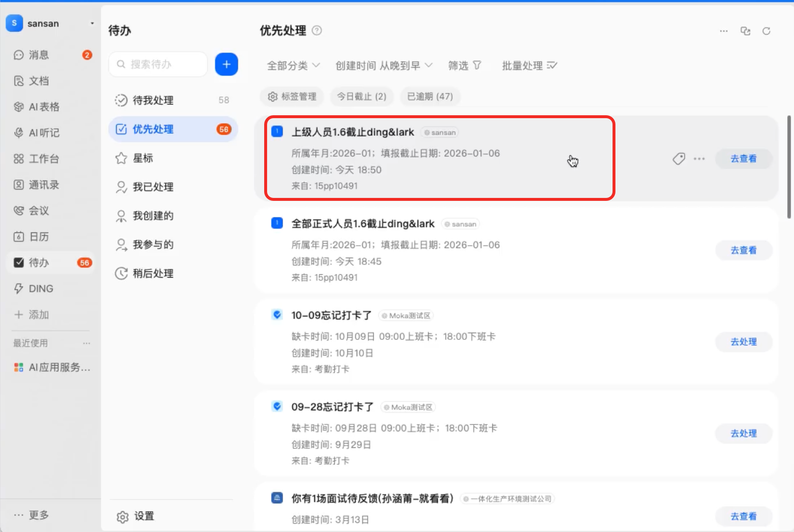Click 去处理 for 10-09忘记打卡了
Image resolution: width=794 pixels, height=532 pixels.
(x=743, y=342)
